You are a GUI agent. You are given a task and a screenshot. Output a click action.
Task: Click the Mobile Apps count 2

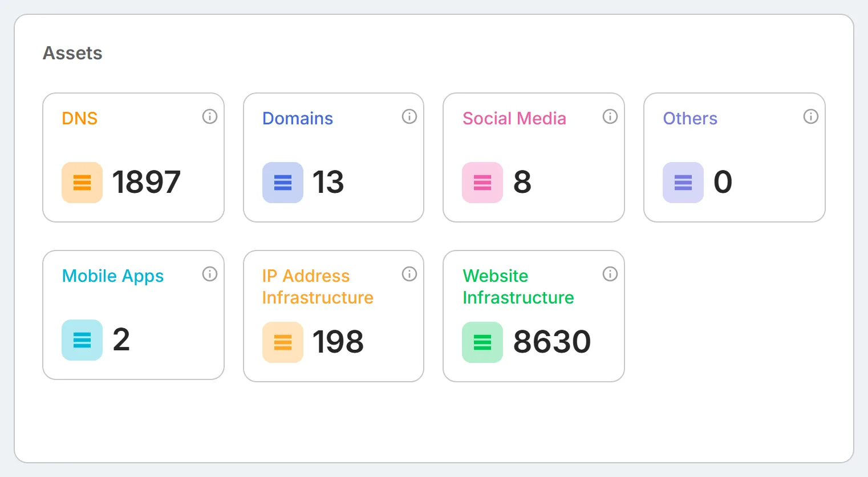pyautogui.click(x=121, y=340)
